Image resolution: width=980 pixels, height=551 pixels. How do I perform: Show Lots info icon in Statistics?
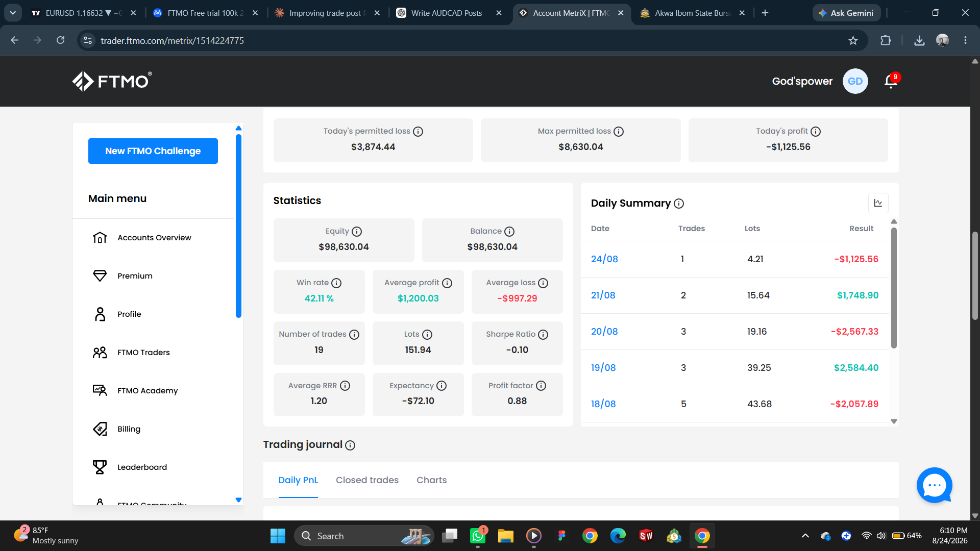(x=427, y=335)
